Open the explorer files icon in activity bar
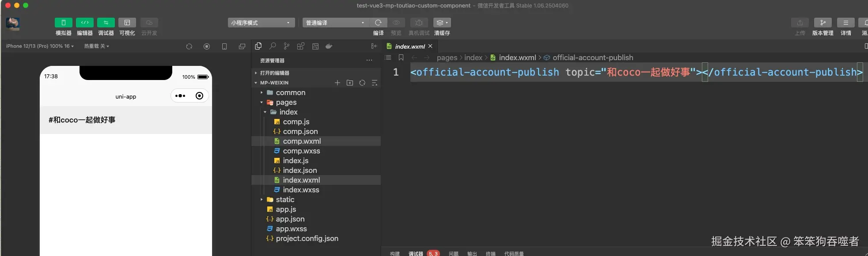The width and height of the screenshot is (868, 256). pos(258,46)
